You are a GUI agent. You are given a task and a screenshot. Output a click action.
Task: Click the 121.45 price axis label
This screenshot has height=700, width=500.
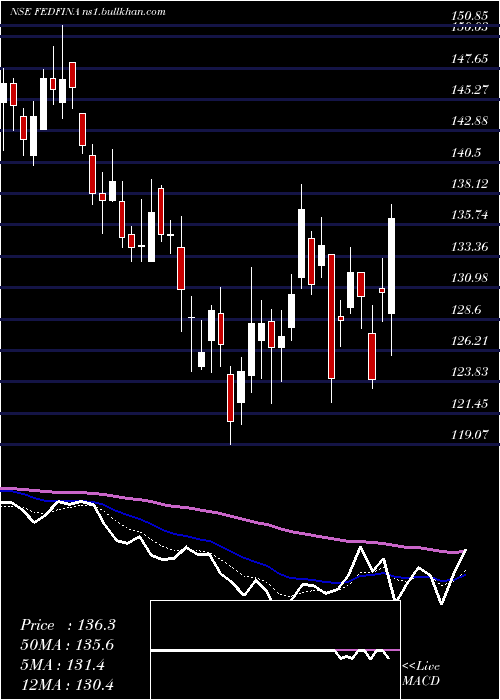point(470,404)
